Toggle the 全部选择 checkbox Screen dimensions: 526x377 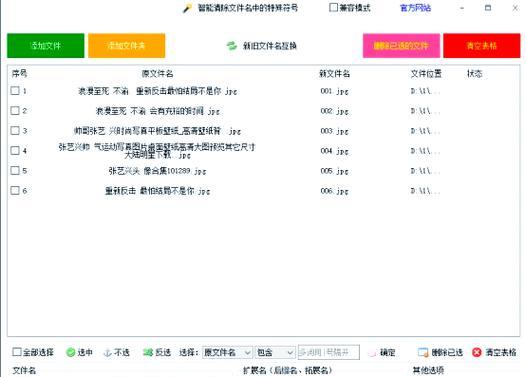click(17, 352)
